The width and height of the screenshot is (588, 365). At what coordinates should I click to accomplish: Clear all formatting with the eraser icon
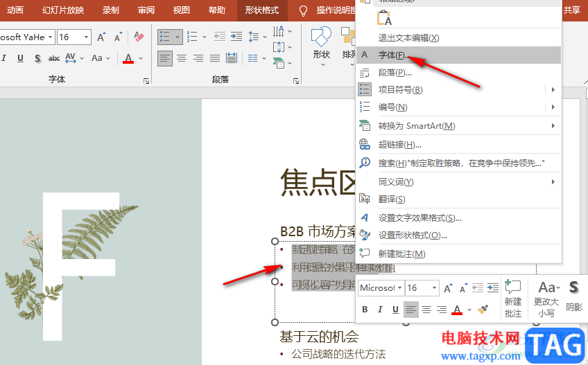click(x=139, y=37)
